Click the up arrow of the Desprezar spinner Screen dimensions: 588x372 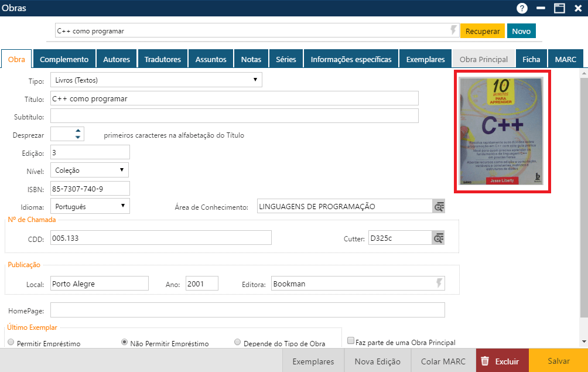[78, 131]
